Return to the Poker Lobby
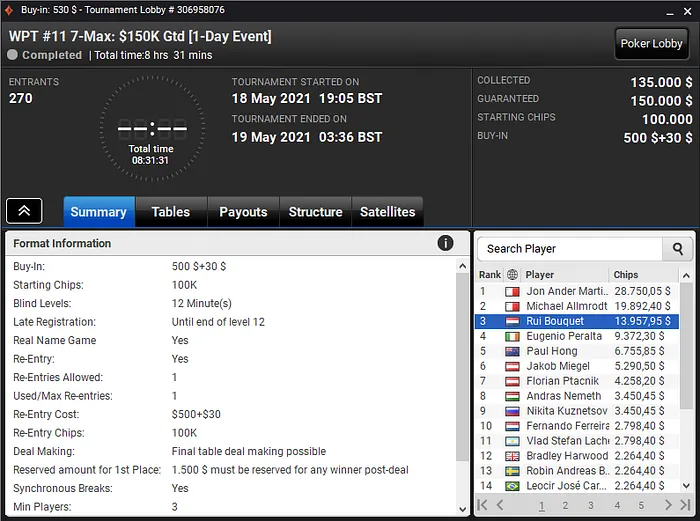700x521 pixels. [651, 43]
